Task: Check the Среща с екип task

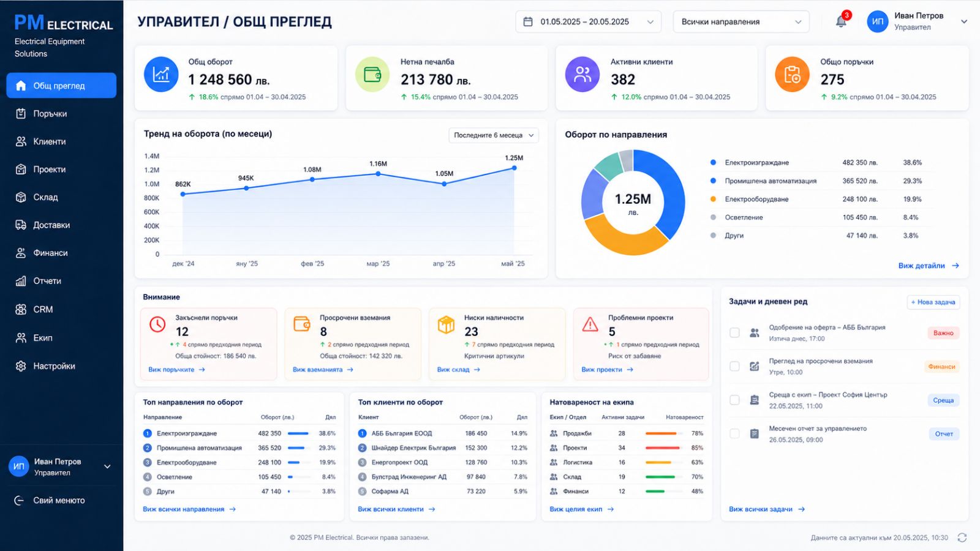Action: (x=734, y=400)
